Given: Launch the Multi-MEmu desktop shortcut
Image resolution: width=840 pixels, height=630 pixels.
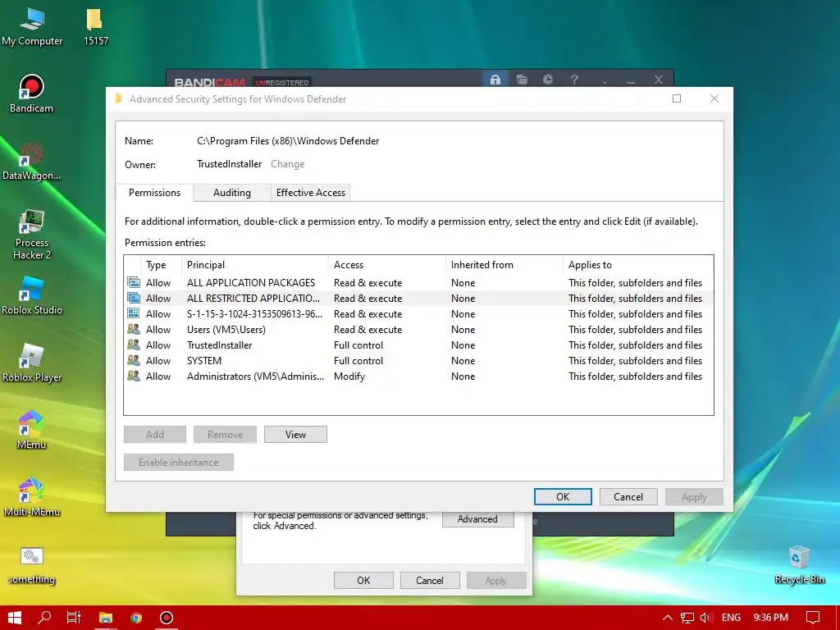Looking at the screenshot, I should click(x=31, y=498).
